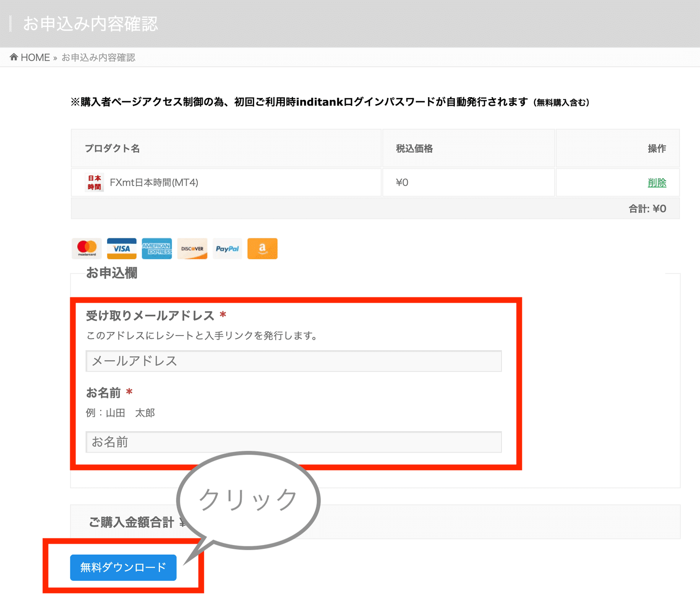This screenshot has width=700, height=597.
Task: Click the Discover payment icon
Action: tap(192, 249)
